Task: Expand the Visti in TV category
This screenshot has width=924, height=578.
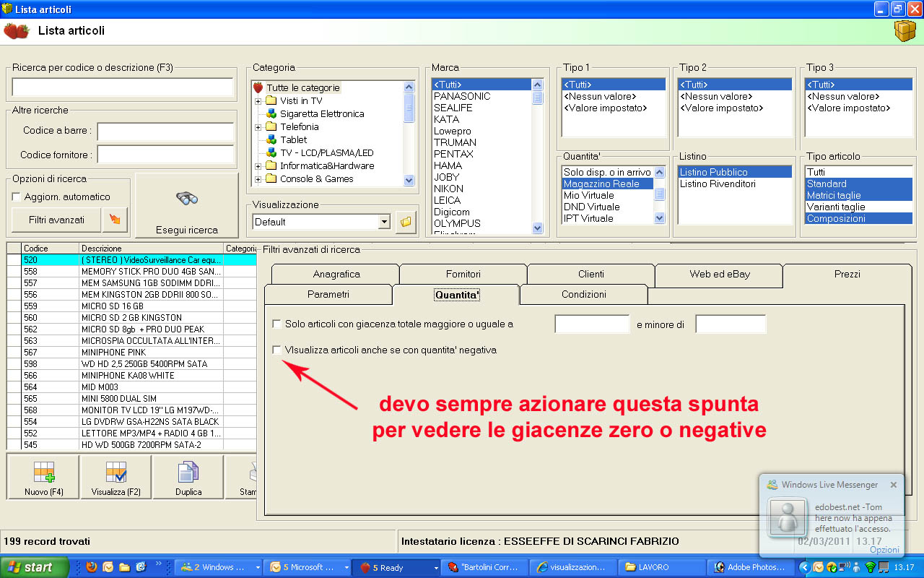Action: [258, 101]
